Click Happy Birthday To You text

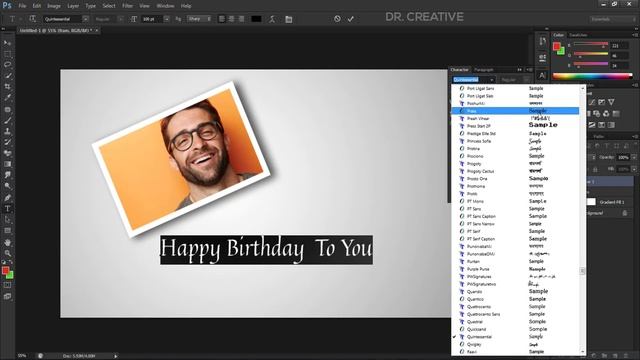[x=266, y=249]
